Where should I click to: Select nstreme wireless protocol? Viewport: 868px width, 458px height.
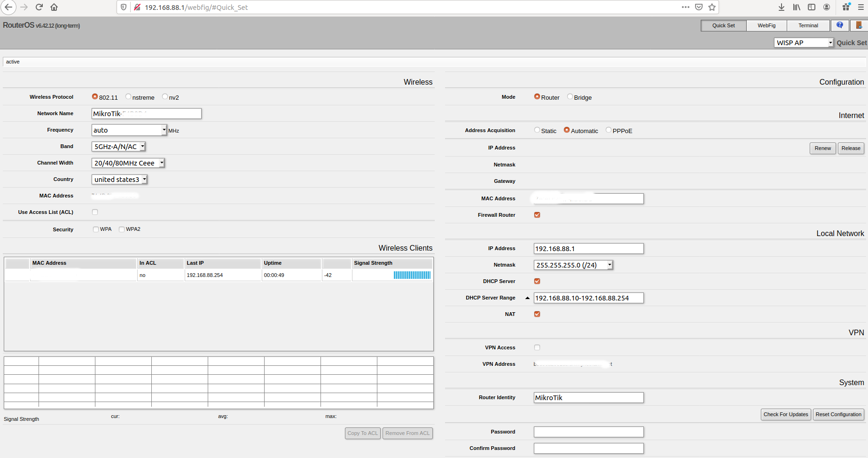128,97
